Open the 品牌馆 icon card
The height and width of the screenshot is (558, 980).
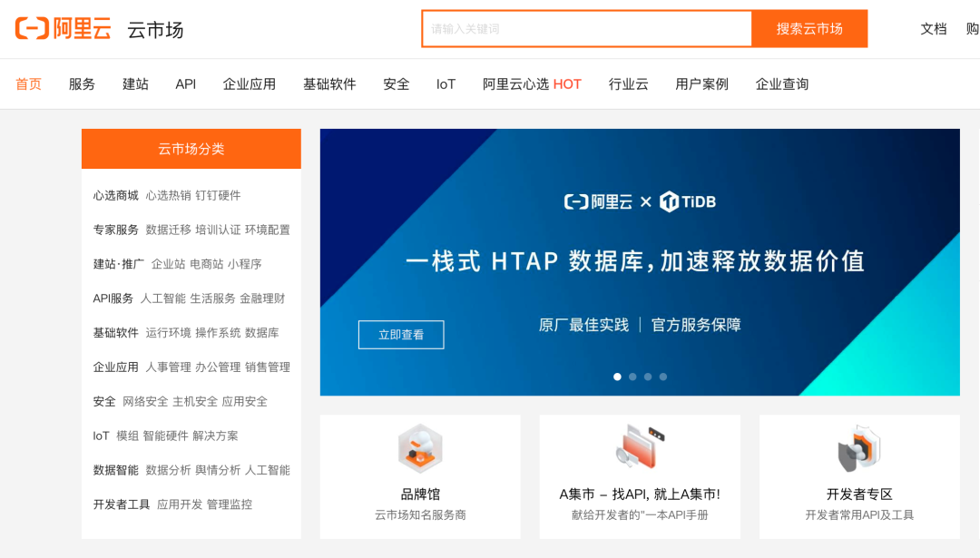pyautogui.click(x=420, y=448)
